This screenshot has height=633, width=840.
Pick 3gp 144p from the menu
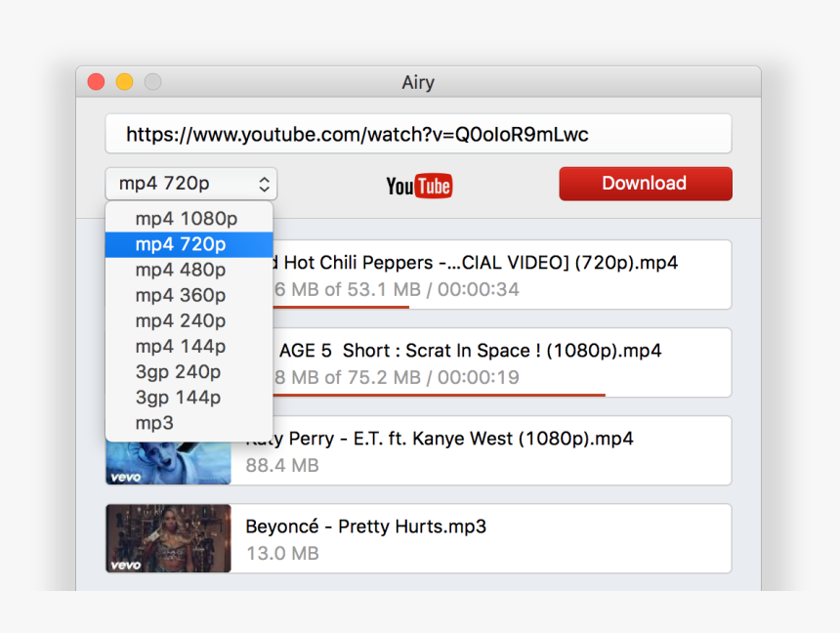(x=189, y=398)
